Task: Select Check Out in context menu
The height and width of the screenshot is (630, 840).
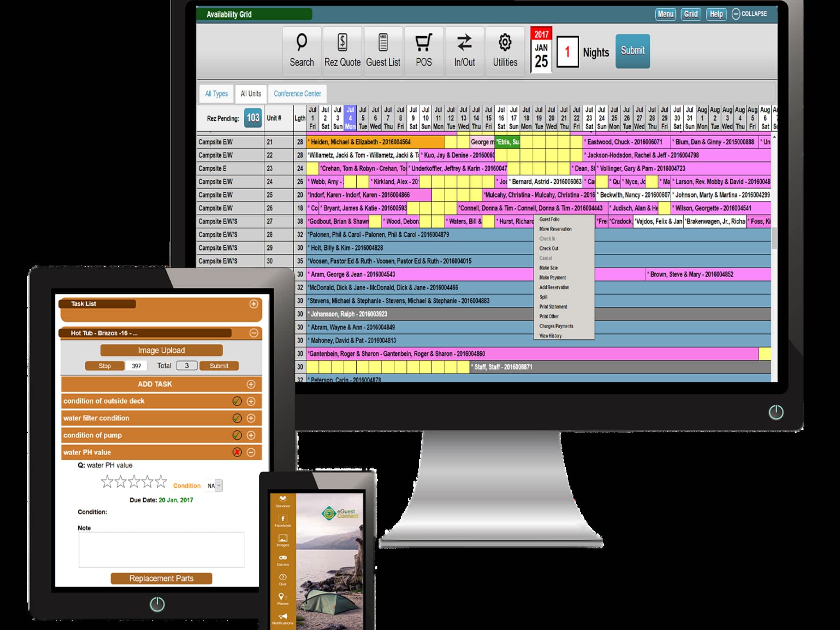Action: (549, 249)
